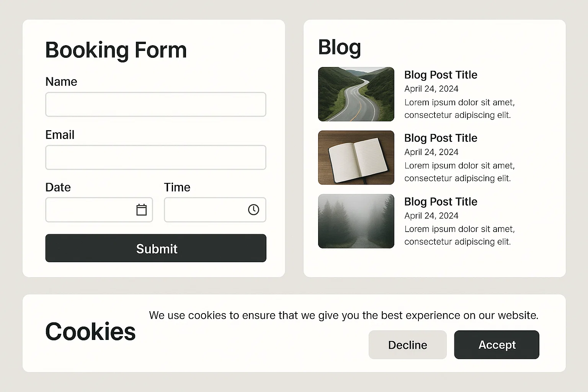Click the Name input field
This screenshot has height=392, width=588.
155,105
